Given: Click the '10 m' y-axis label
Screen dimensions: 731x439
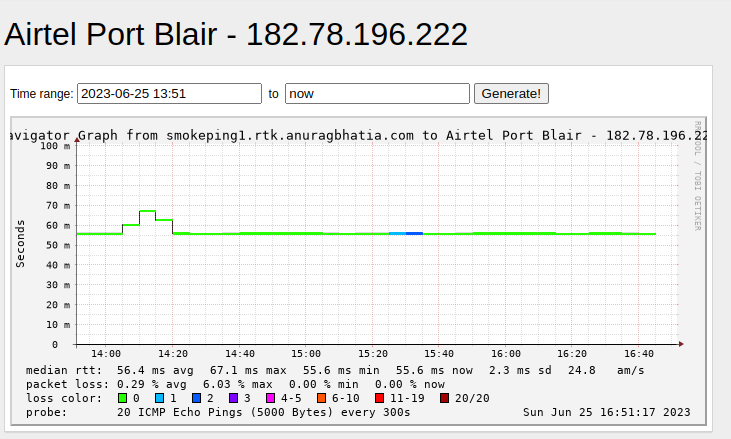Looking at the screenshot, I should 58,325.
